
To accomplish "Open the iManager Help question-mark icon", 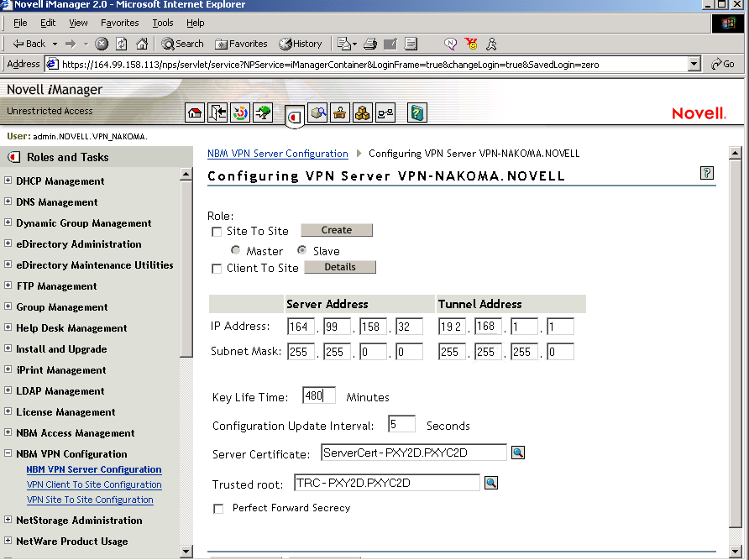I will (x=417, y=113).
